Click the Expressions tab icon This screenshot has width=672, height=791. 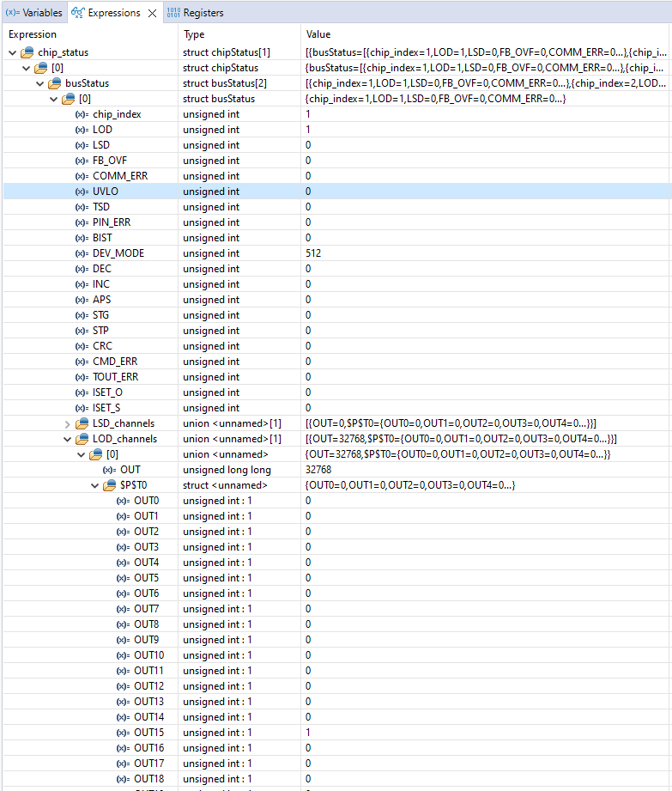pos(78,13)
